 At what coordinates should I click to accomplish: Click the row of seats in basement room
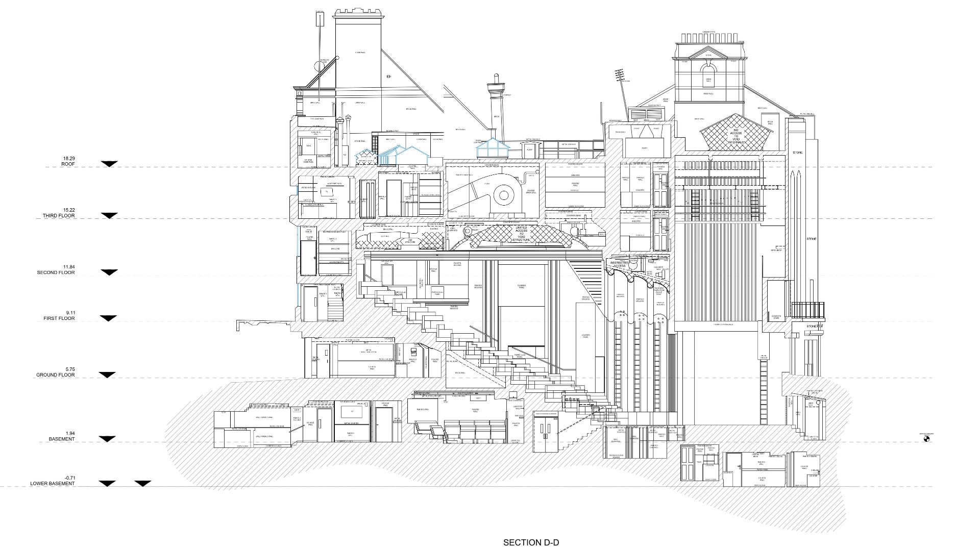(x=474, y=432)
